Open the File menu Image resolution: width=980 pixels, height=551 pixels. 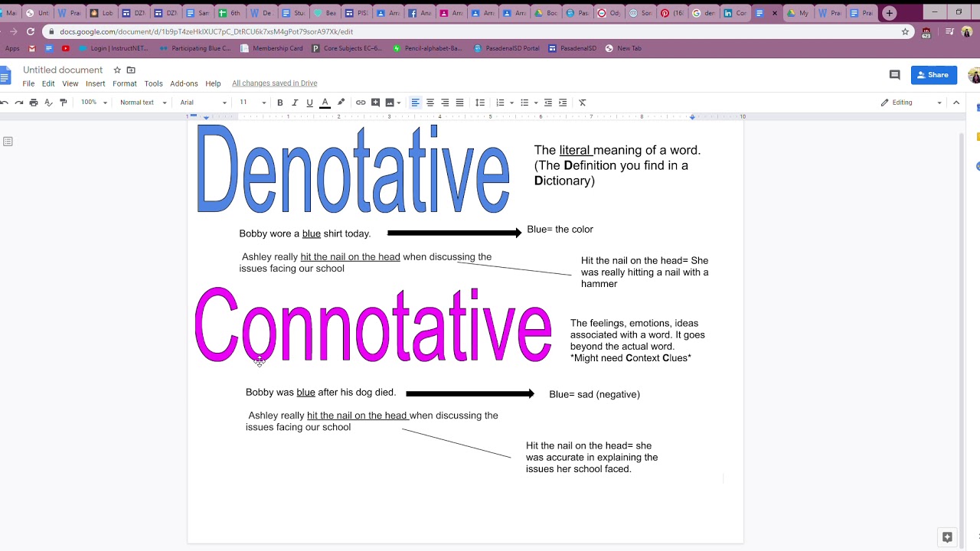point(28,83)
